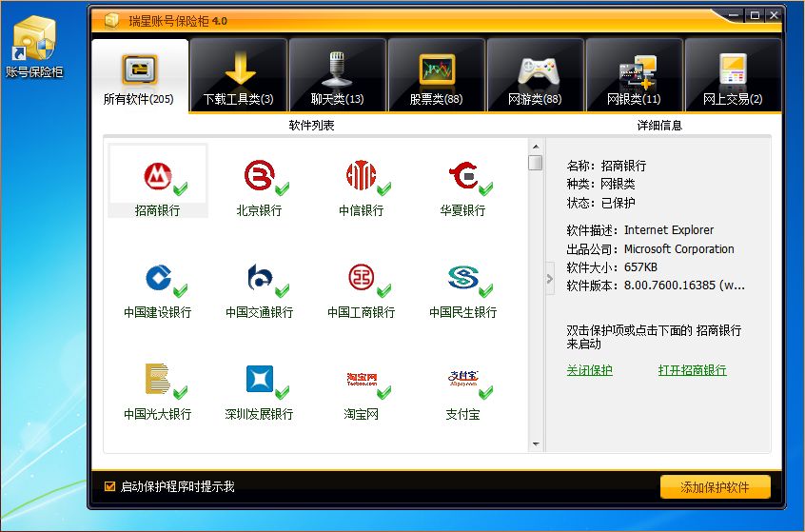Click the 添加保护软件 button
This screenshot has height=532, width=805.
[x=716, y=487]
